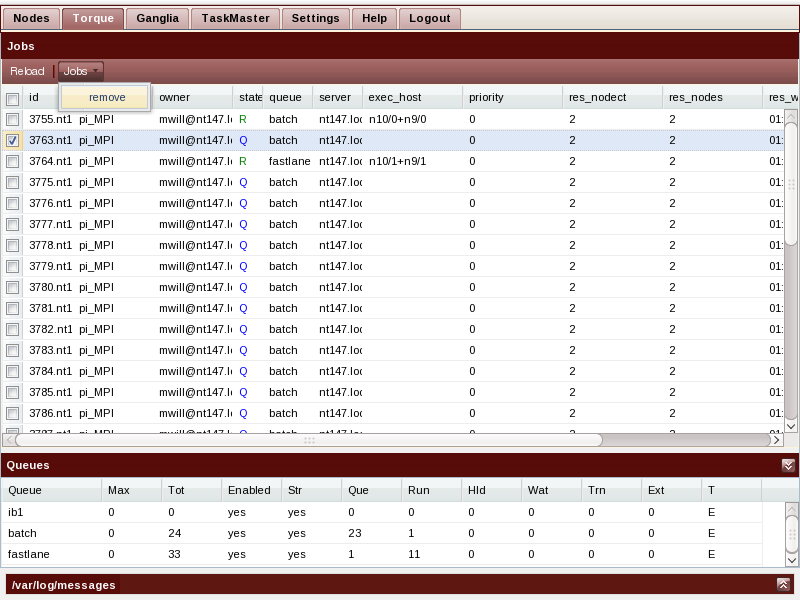800x600 pixels.
Task: Sort queues by the Max column
Action: (x=132, y=490)
